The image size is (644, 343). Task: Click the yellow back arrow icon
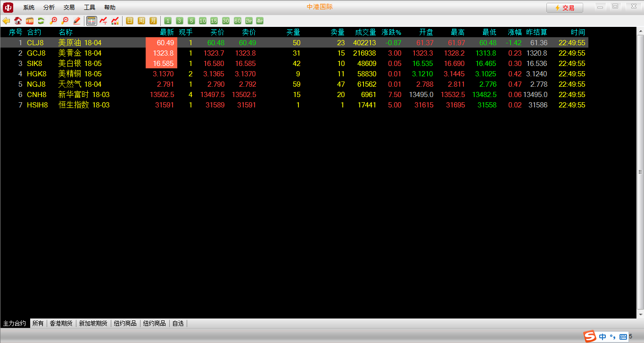click(x=6, y=21)
